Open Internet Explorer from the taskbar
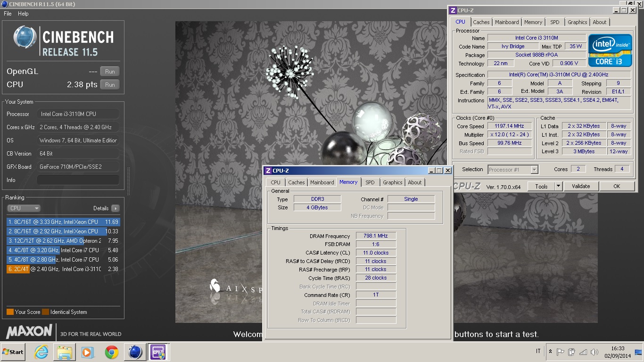 tap(41, 352)
